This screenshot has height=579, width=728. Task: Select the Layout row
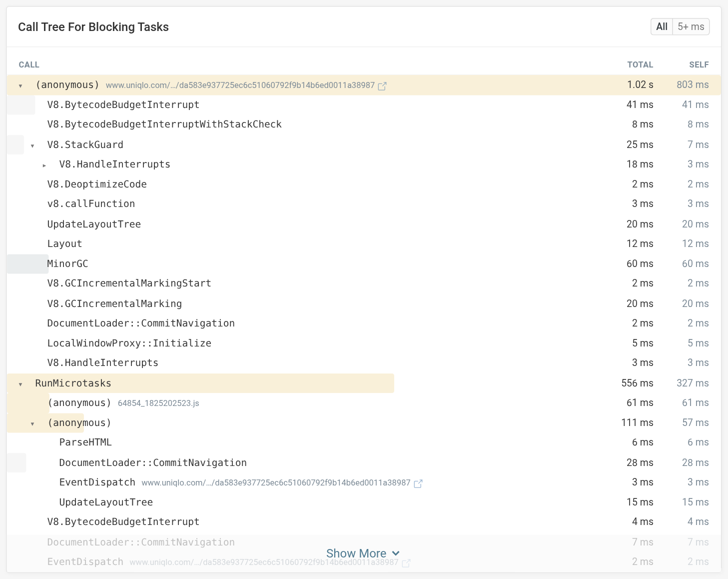pyautogui.click(x=364, y=243)
